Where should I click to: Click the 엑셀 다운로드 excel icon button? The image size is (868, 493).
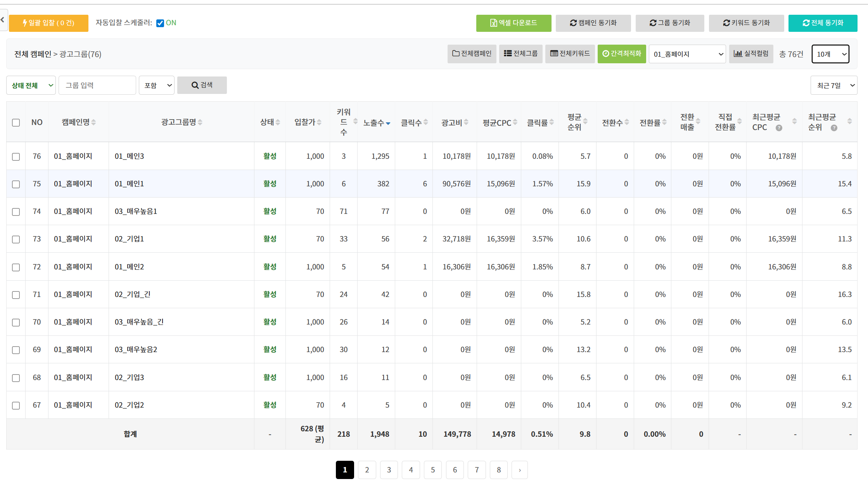tap(513, 23)
